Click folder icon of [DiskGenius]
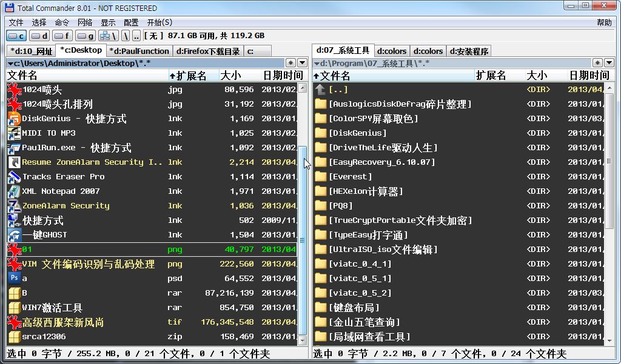Image resolution: width=621 pixels, height=364 pixels. pos(320,133)
